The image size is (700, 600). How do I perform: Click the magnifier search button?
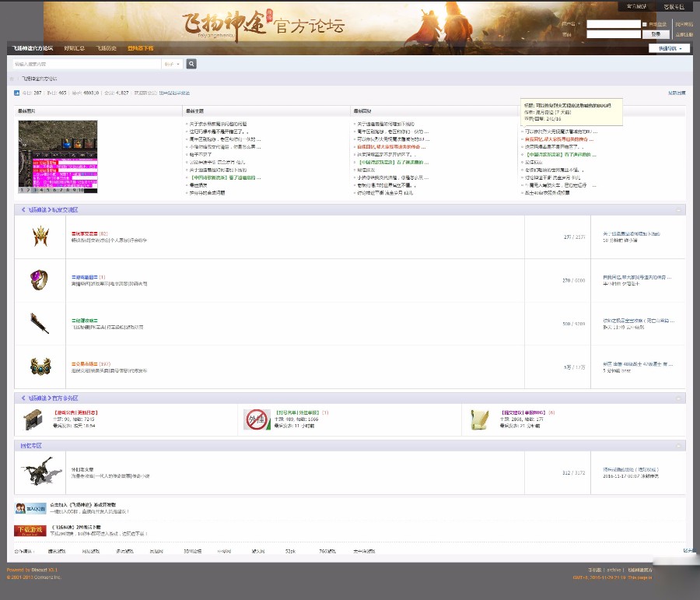point(191,64)
